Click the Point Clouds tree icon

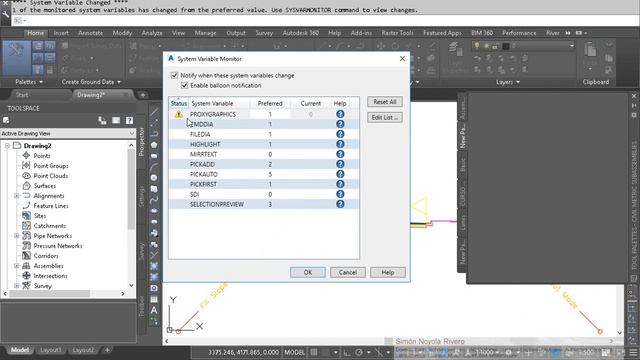click(26, 176)
